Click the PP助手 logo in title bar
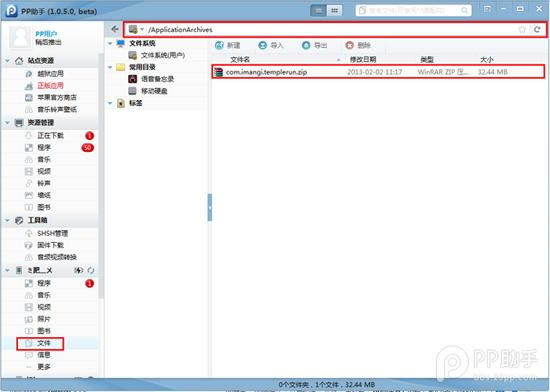The image size is (550, 392). pyautogui.click(x=11, y=11)
